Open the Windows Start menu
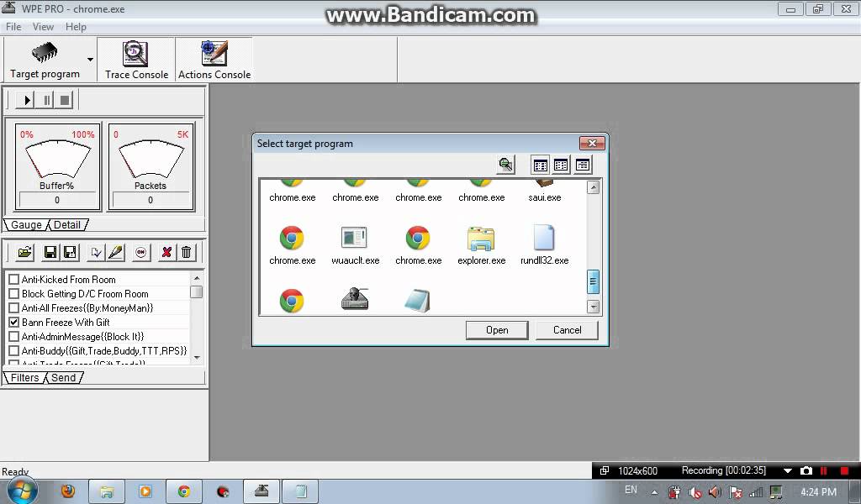The width and height of the screenshot is (861, 504). 23,491
